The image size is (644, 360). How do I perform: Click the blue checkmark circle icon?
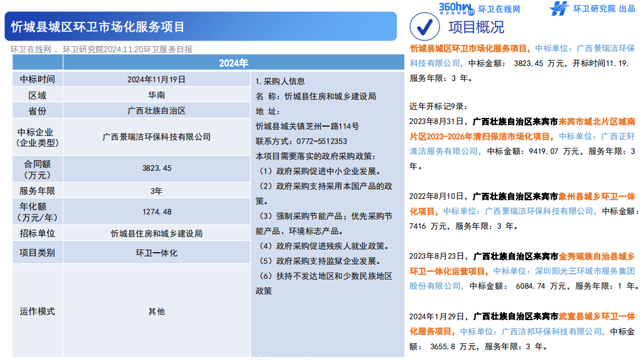(424, 27)
